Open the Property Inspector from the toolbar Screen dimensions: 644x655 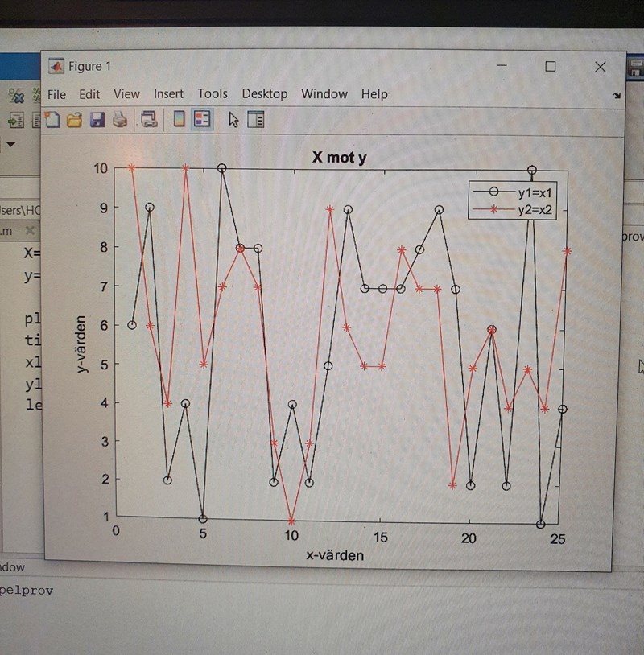point(256,119)
